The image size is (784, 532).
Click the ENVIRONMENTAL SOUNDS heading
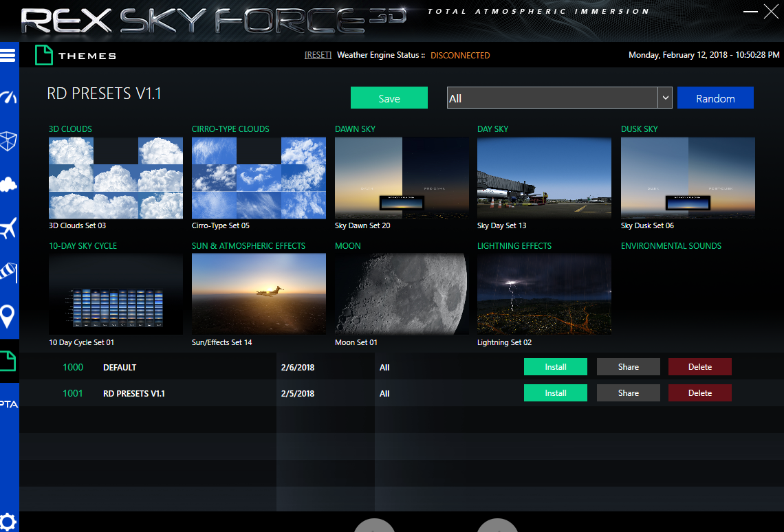coord(671,246)
